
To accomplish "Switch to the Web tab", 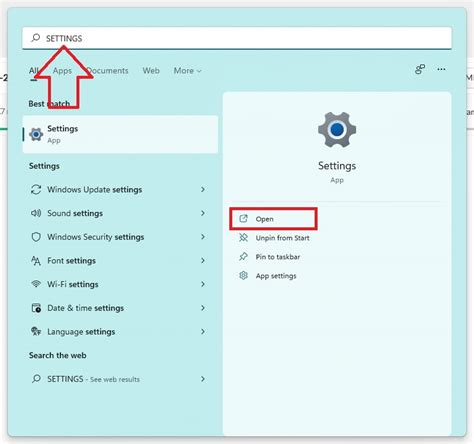I will coord(151,71).
